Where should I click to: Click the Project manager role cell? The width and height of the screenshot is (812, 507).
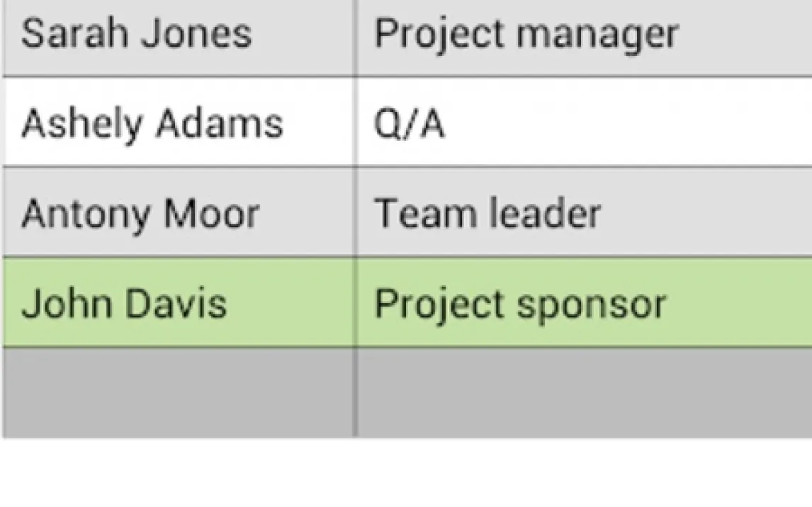point(581,35)
